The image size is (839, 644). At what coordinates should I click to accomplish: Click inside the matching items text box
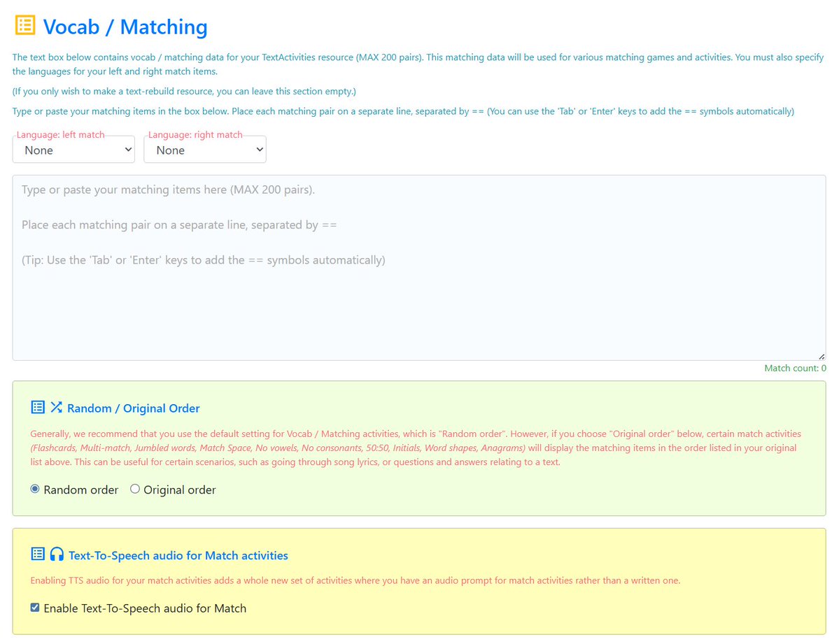(x=419, y=267)
